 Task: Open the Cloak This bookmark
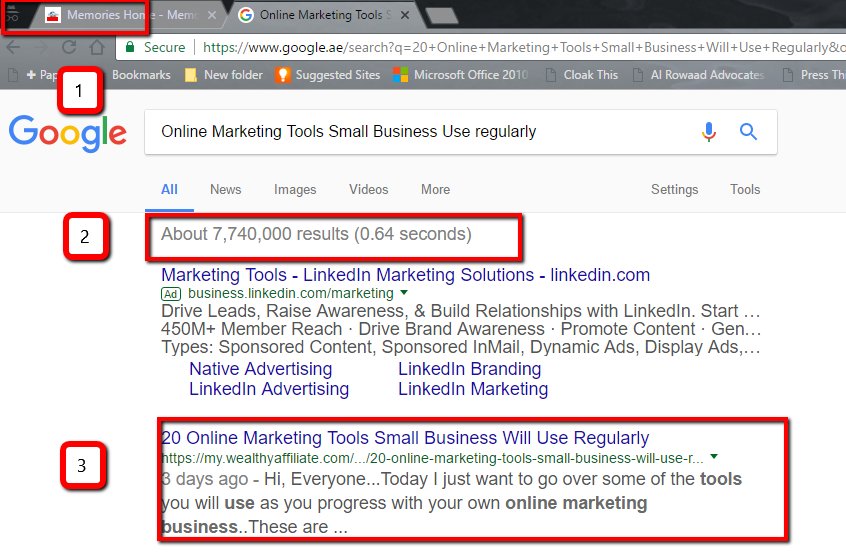click(x=582, y=75)
